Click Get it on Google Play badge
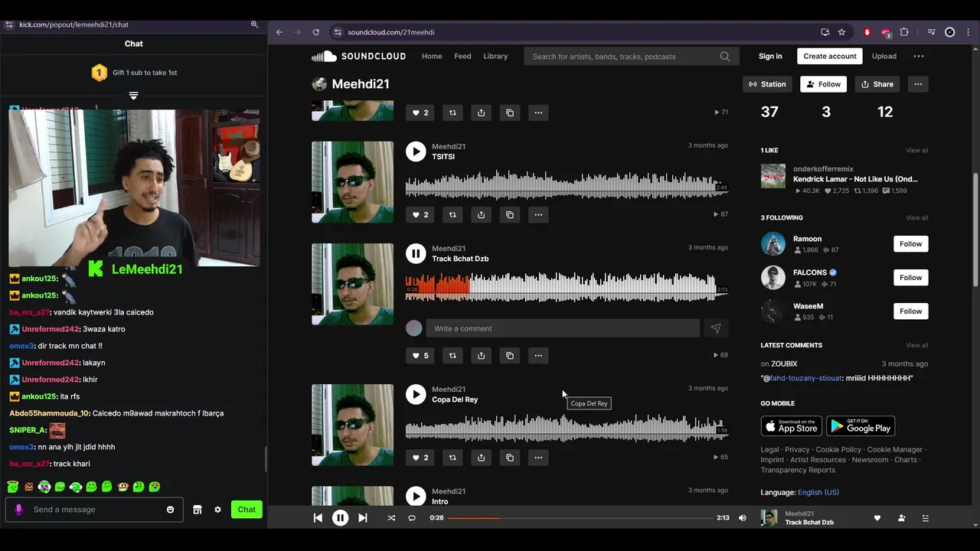 pyautogui.click(x=861, y=426)
